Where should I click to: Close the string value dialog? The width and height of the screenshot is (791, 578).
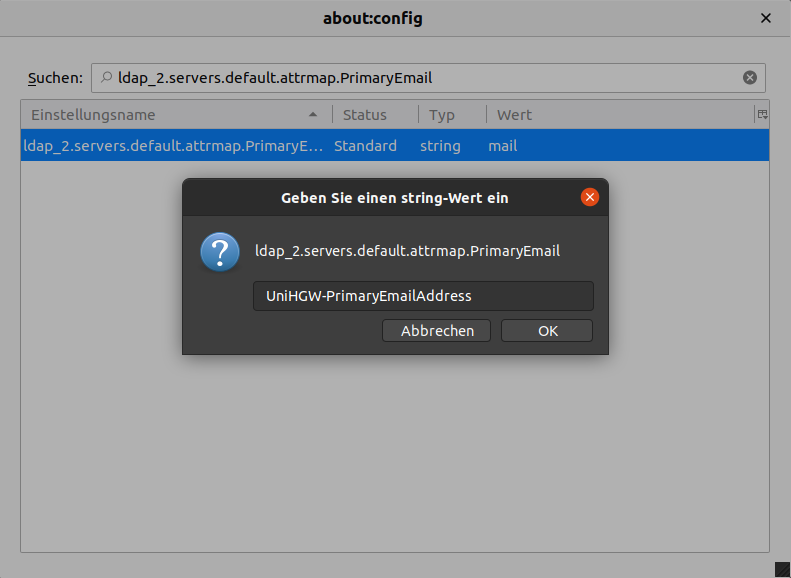click(x=590, y=197)
